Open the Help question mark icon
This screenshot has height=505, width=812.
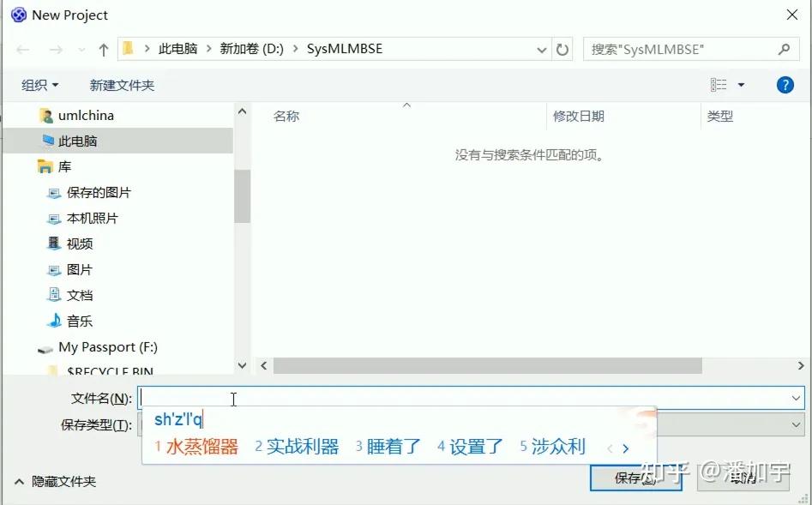tap(785, 84)
